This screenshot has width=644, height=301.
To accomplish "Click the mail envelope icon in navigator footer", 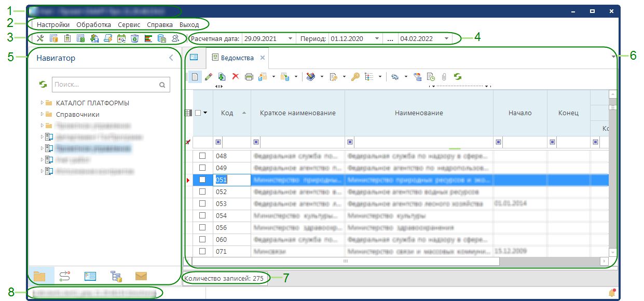I will [x=141, y=276].
